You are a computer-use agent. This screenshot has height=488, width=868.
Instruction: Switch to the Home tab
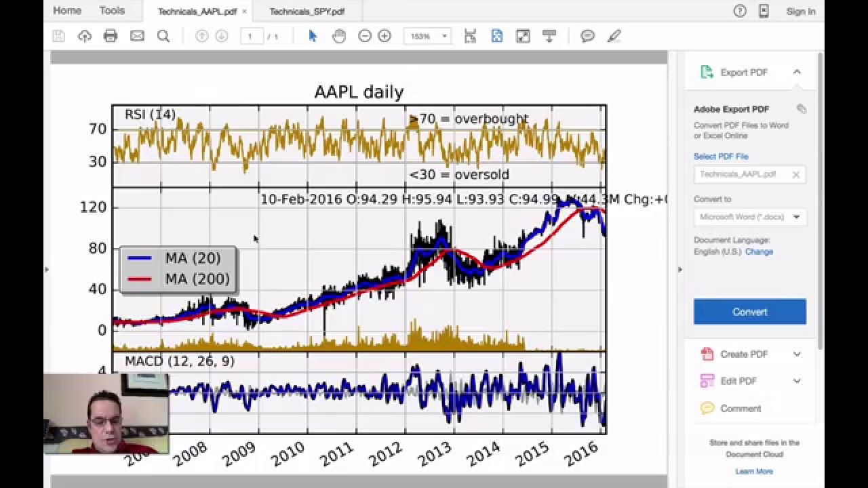tap(67, 11)
